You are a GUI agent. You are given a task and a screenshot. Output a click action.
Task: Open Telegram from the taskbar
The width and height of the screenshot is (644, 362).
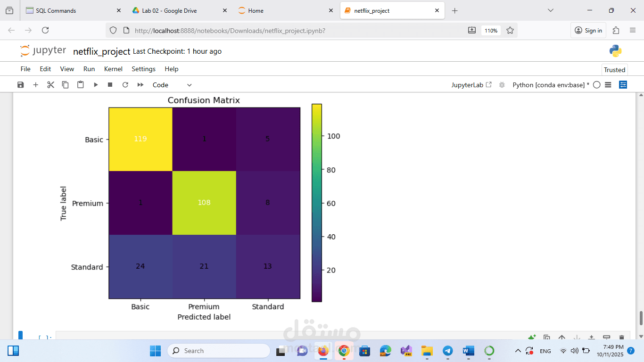[447, 351]
